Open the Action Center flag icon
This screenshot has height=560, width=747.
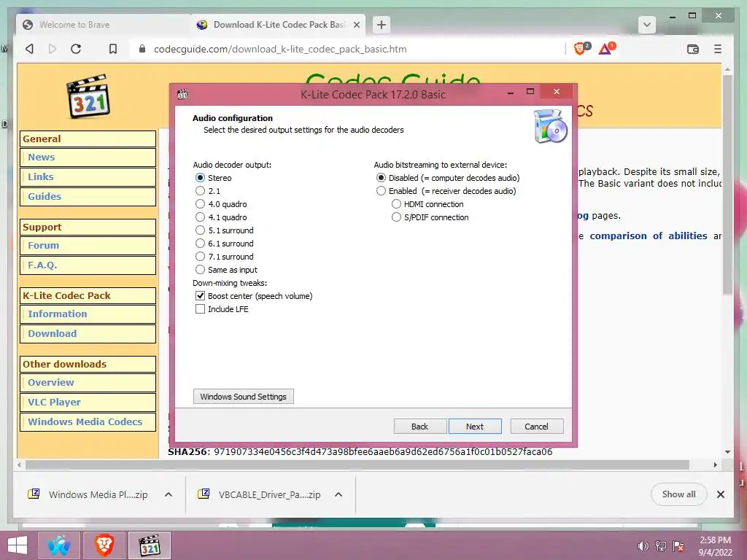[x=678, y=546]
